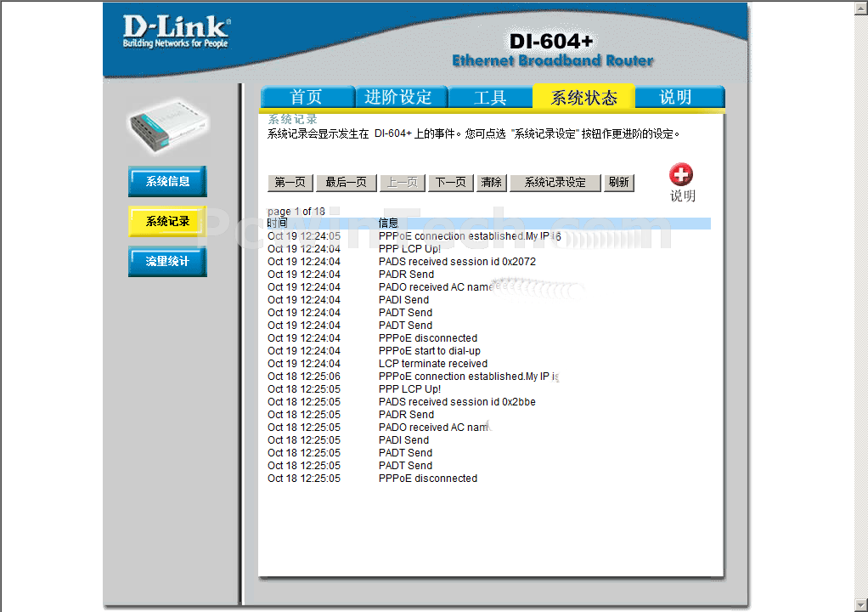Select the "Oct 18 12:25:06" timestamp
The image size is (868, 612).
pos(304,376)
